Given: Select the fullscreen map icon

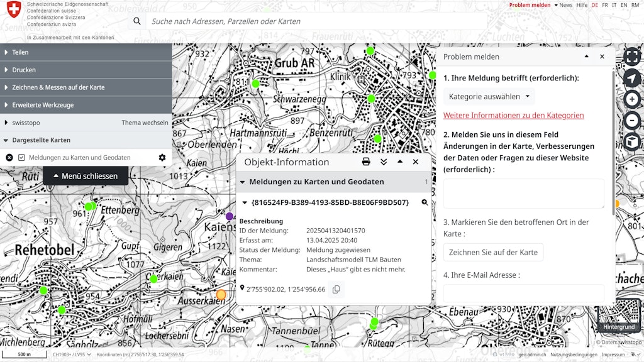Looking at the screenshot, I should (631, 56).
